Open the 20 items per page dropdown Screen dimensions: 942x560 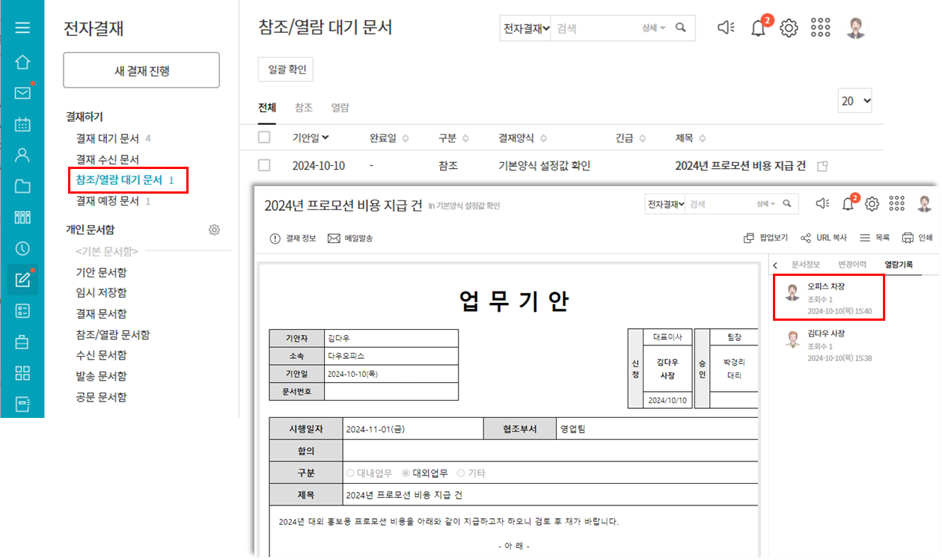tap(855, 101)
